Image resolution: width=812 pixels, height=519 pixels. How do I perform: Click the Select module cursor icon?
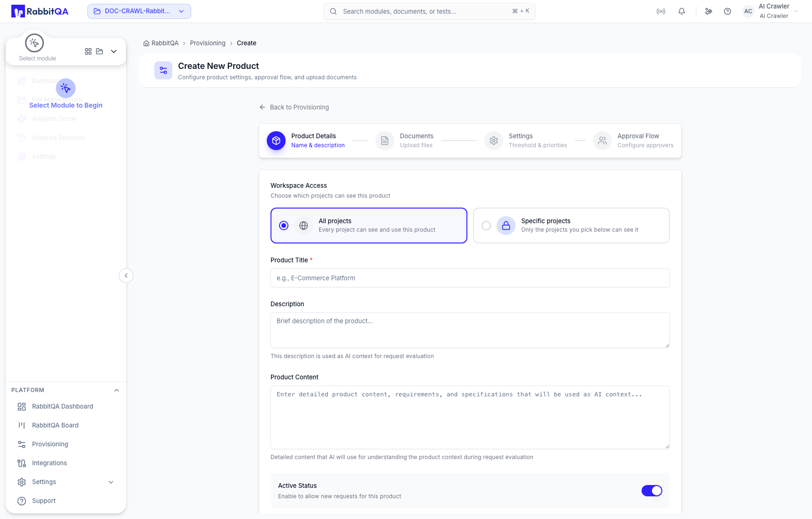(x=34, y=43)
